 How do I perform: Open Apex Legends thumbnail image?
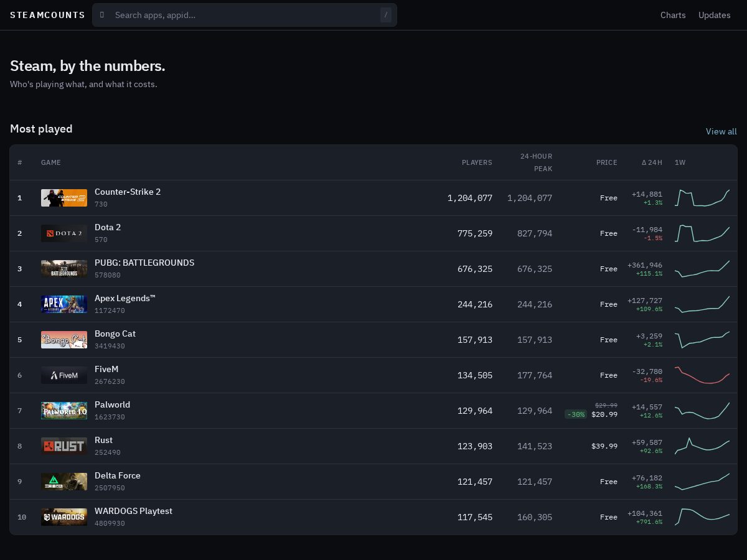coord(64,304)
